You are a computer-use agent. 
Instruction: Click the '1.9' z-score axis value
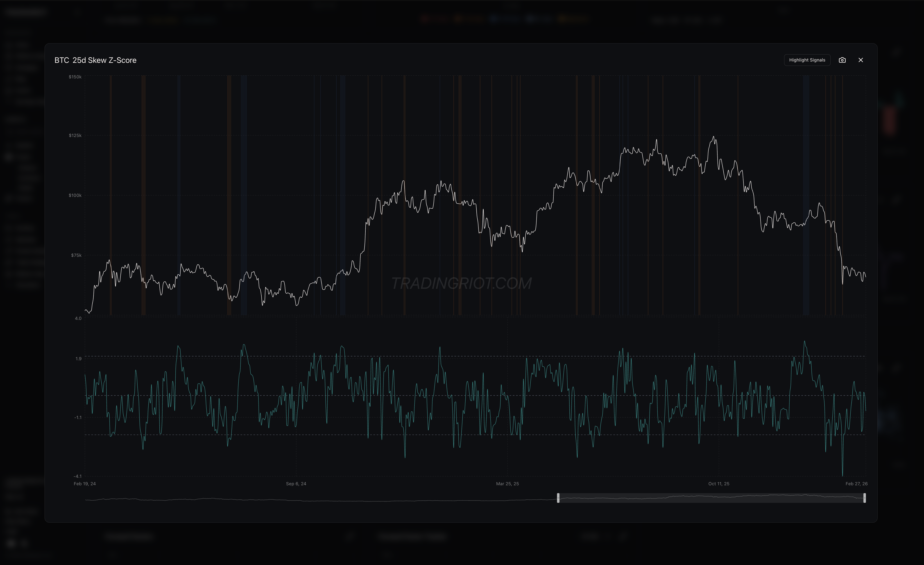(x=78, y=358)
